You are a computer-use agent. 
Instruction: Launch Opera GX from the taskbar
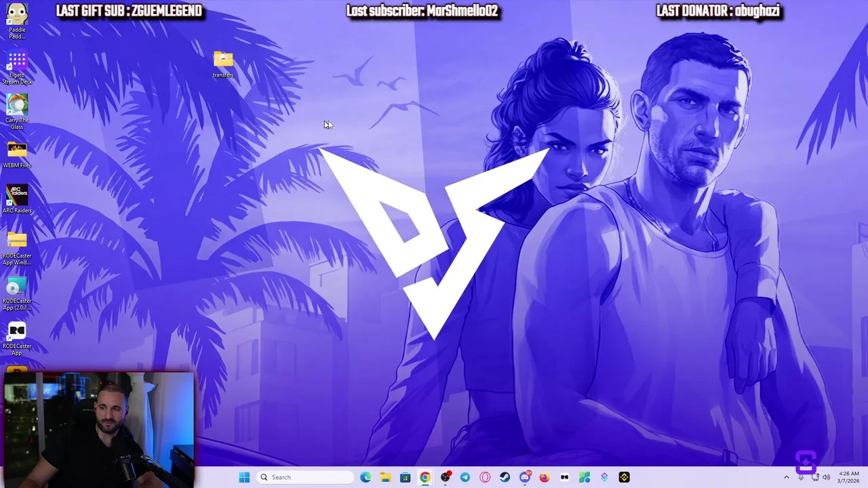(485, 477)
